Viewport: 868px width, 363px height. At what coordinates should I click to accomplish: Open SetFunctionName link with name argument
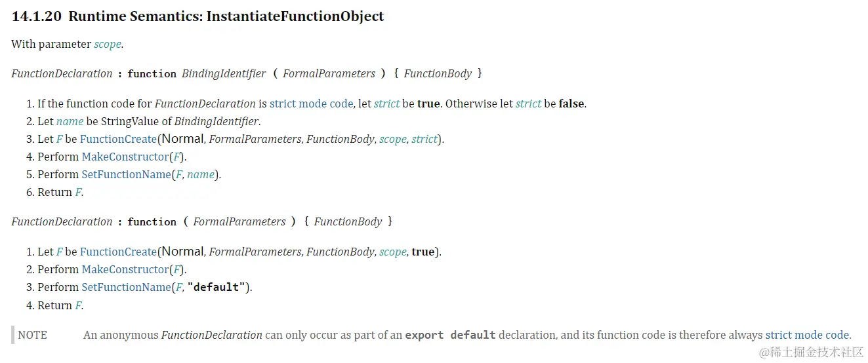point(126,174)
